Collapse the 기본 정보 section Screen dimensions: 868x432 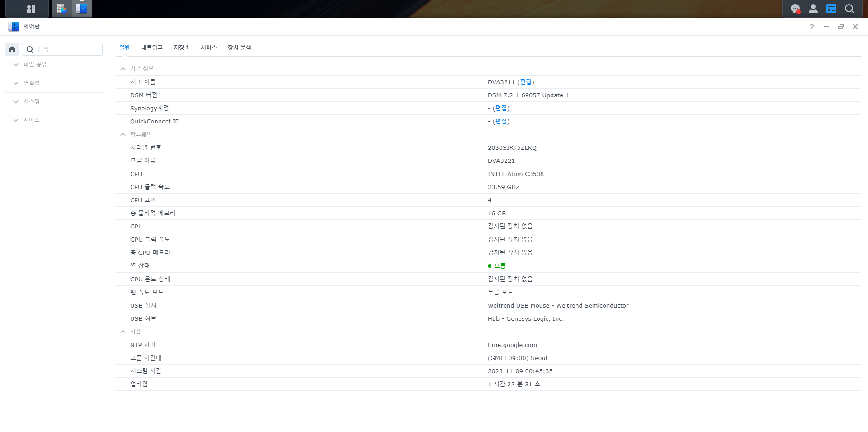click(x=123, y=69)
